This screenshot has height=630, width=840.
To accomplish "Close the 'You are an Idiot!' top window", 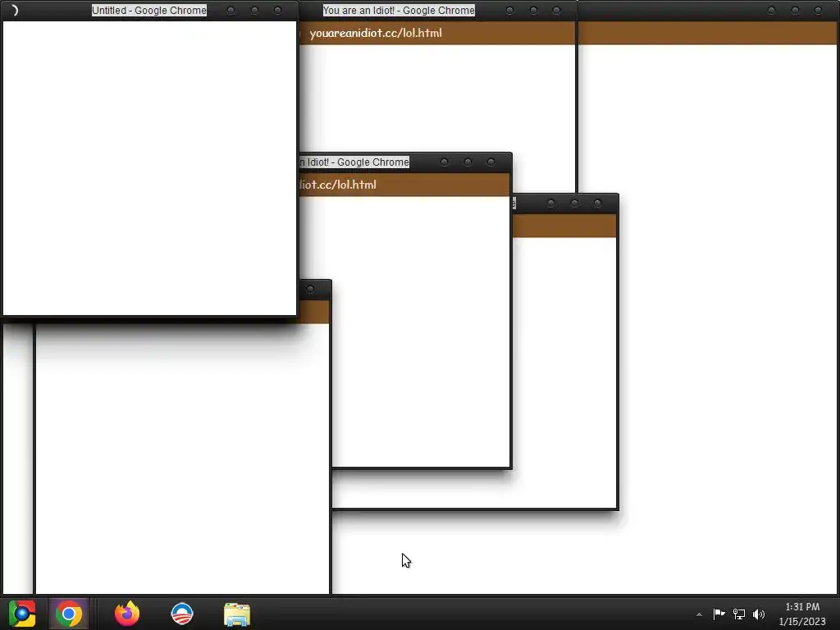I will [x=557, y=10].
